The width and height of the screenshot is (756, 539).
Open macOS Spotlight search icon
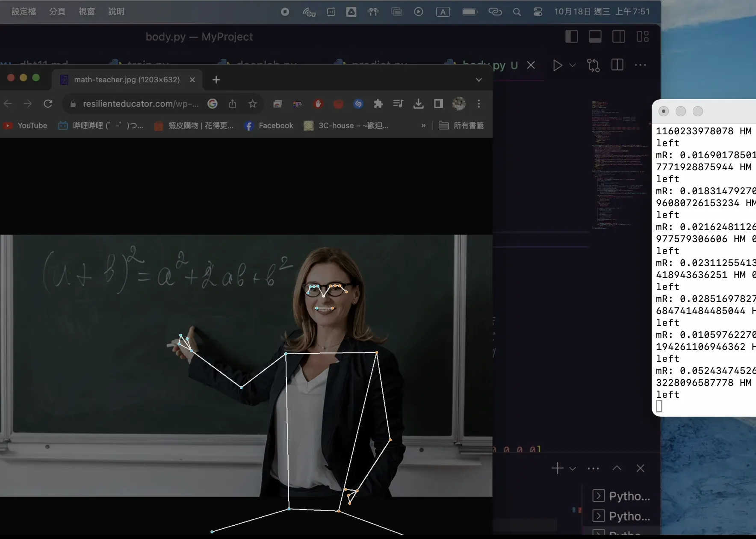point(517,12)
